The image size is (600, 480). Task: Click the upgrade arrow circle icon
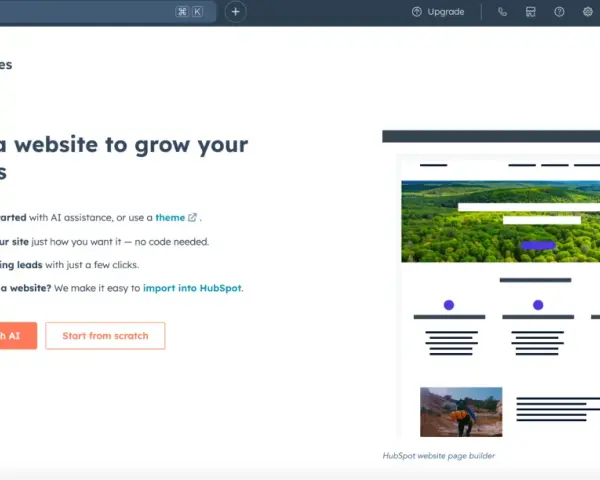point(417,12)
